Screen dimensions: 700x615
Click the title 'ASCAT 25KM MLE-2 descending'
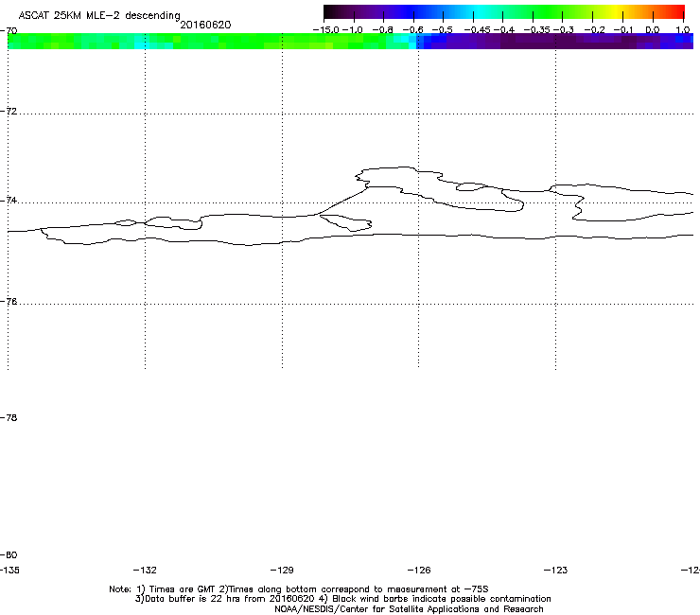click(99, 15)
